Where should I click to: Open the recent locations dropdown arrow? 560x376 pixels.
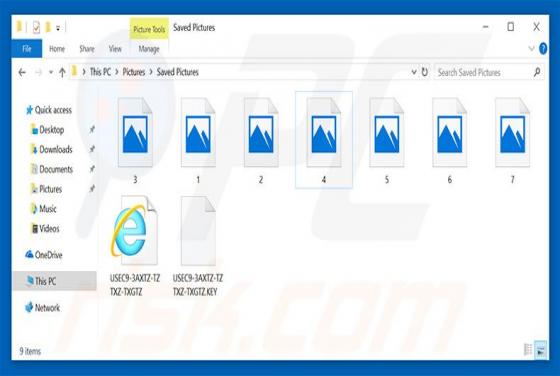[51, 72]
